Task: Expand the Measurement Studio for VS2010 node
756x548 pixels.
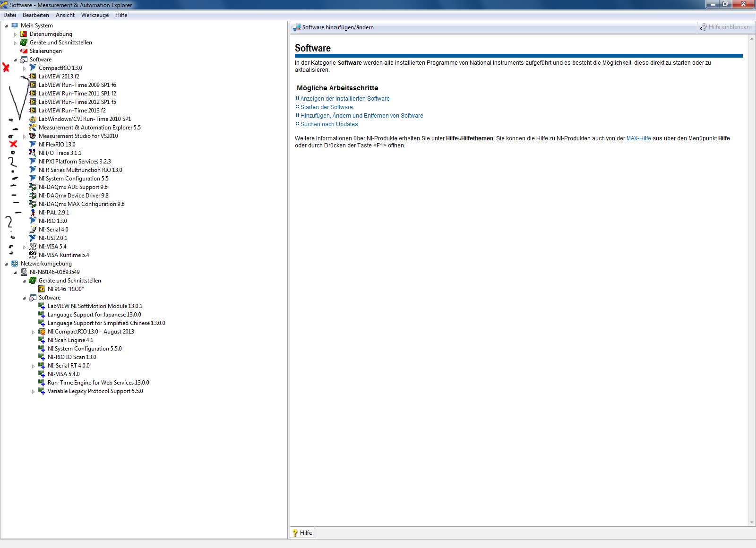Action: click(24, 137)
